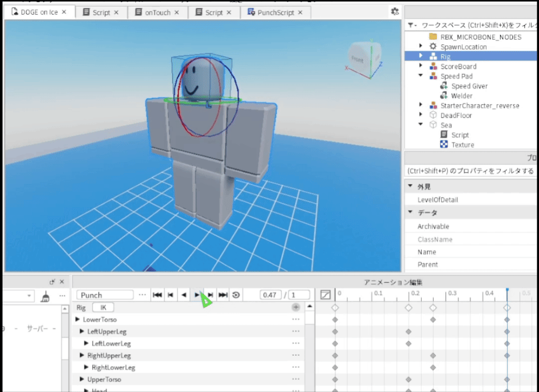Click the properties filter field

[x=471, y=171]
